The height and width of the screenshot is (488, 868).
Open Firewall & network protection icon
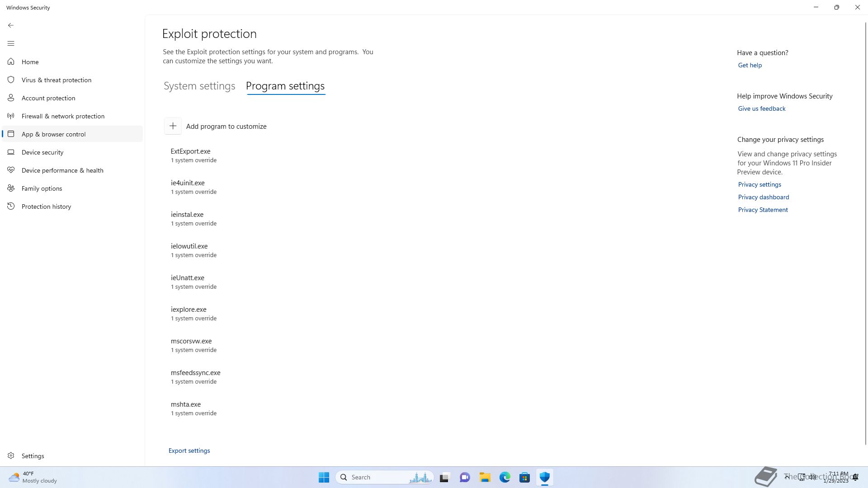pos(11,116)
